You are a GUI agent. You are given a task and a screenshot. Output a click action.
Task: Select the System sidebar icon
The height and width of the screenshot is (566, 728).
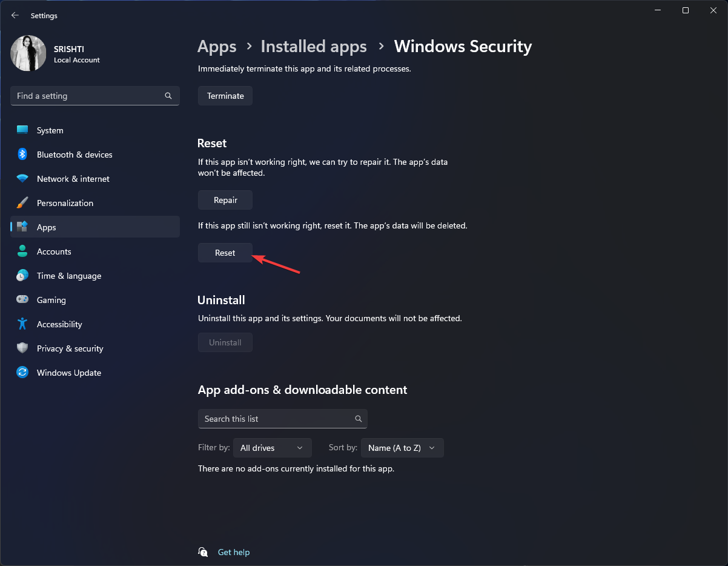click(22, 130)
